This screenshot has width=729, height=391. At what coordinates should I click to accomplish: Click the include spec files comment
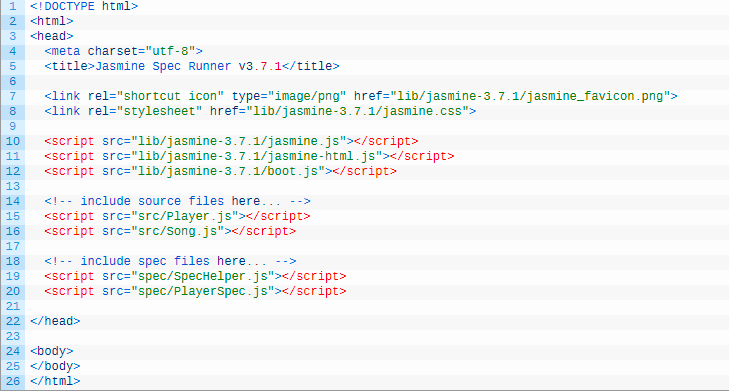tap(170, 261)
